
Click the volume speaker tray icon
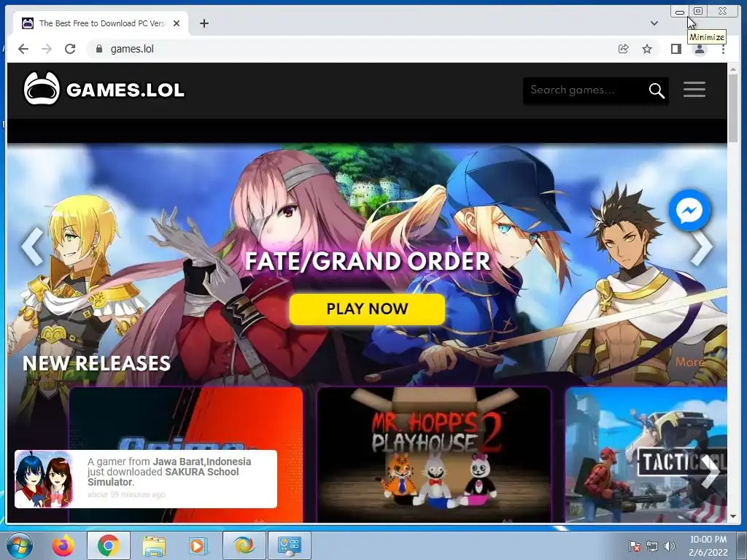pos(670,546)
